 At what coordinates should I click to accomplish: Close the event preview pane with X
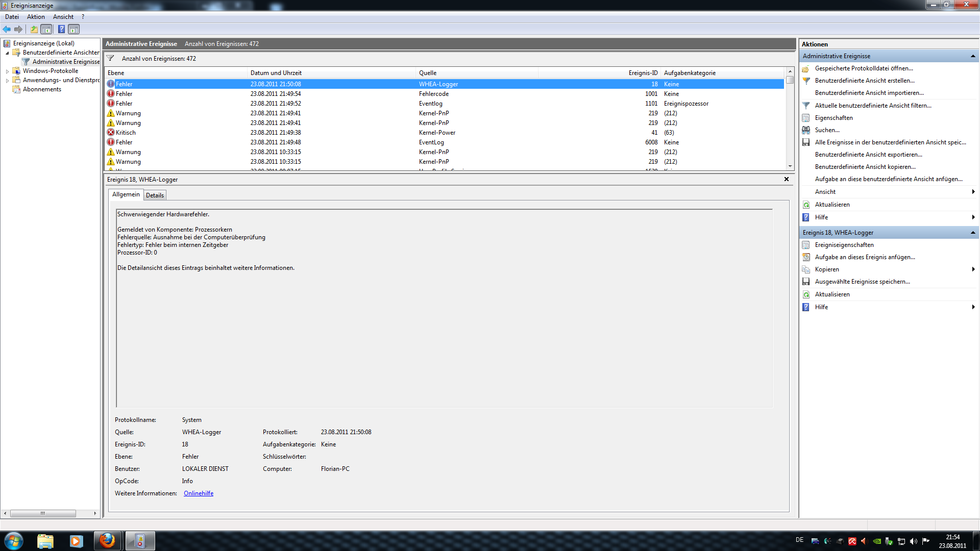(787, 179)
